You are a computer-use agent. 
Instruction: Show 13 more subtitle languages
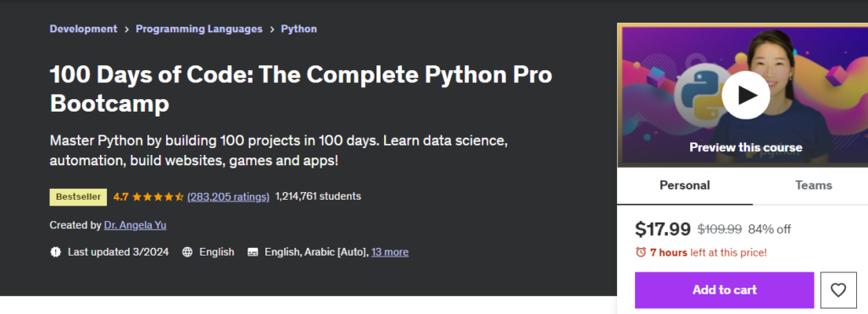coord(390,252)
